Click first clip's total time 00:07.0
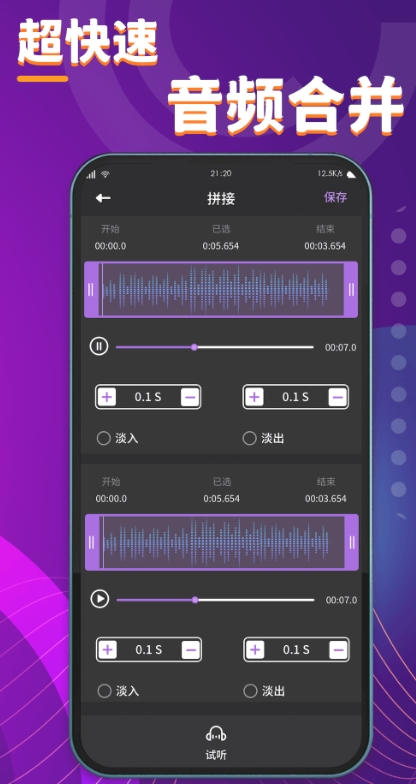Image resolution: width=416 pixels, height=784 pixels. point(340,348)
